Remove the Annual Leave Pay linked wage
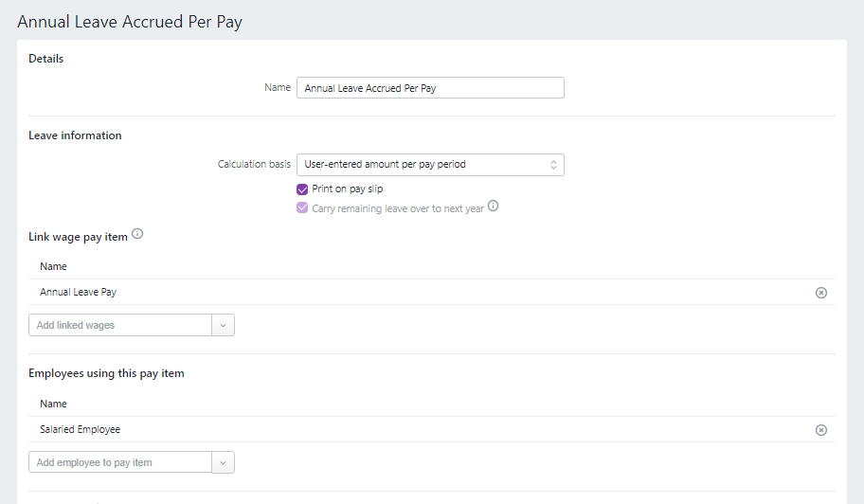 820,293
